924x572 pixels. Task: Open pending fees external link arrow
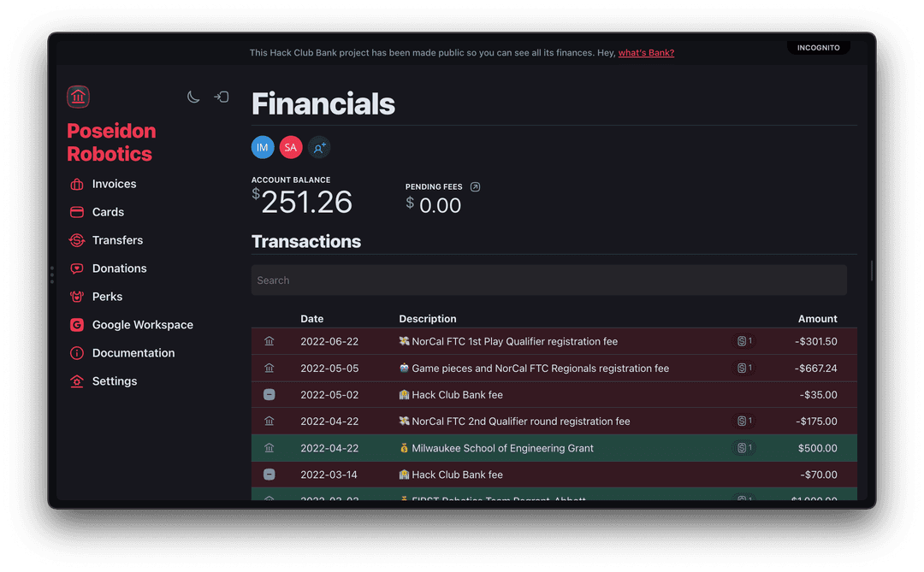point(476,186)
